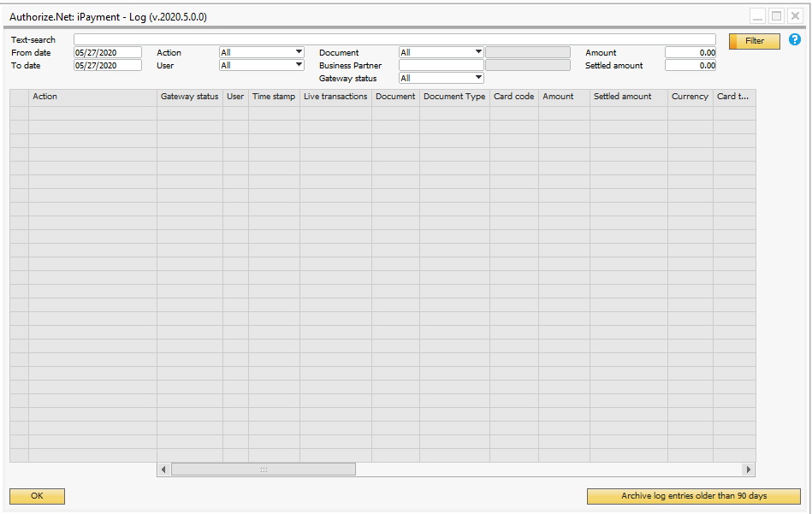This screenshot has height=514, width=812.
Task: Open the User filter dropdown
Action: [262, 65]
